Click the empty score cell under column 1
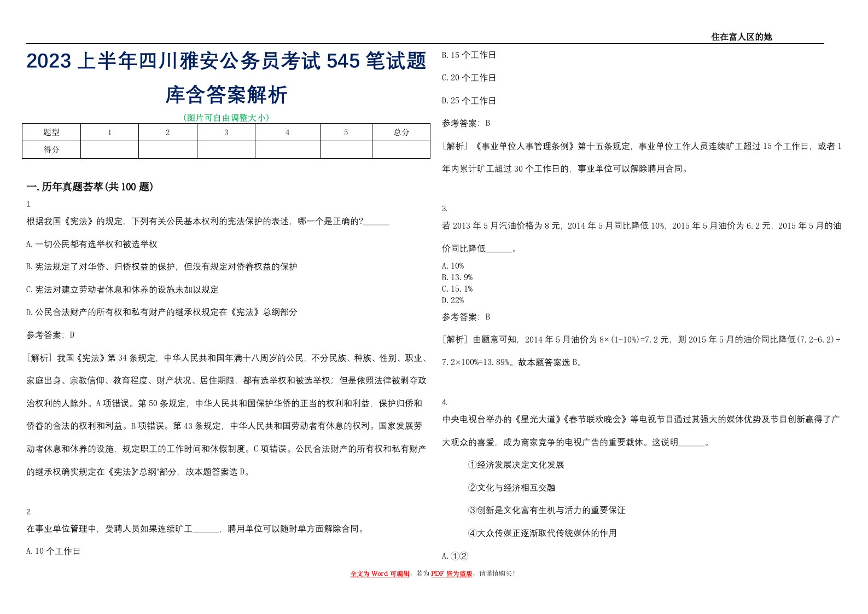Image resolution: width=868 pixels, height=614 pixels. tap(109, 150)
